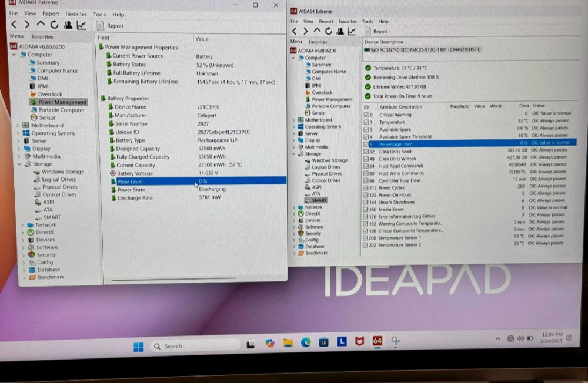Click the up arrow icon in the SMART window toolbar

[x=318, y=31]
